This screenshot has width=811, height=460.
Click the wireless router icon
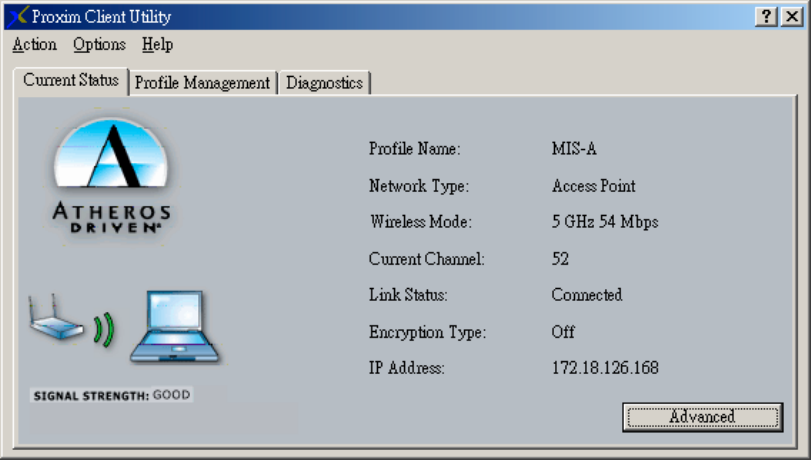coord(56,317)
